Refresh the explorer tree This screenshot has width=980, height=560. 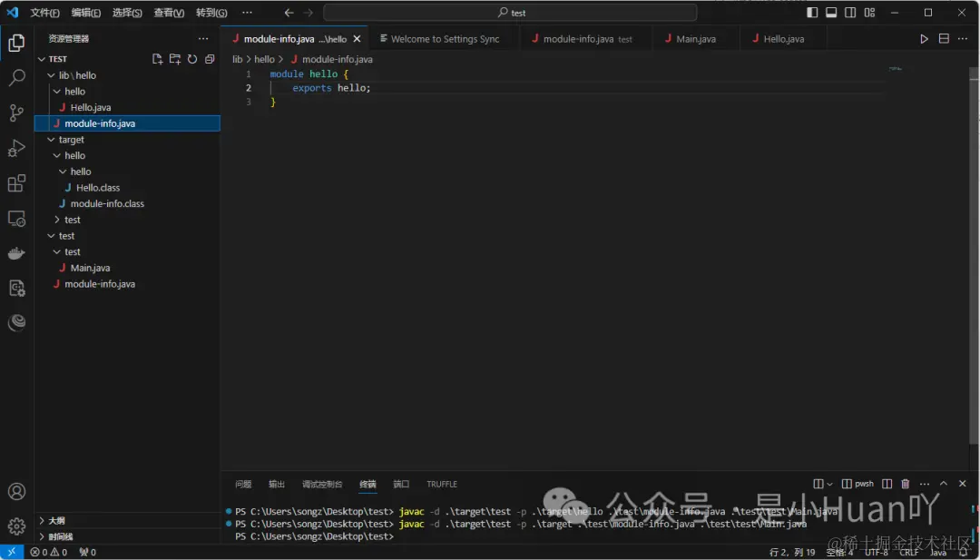tap(192, 59)
